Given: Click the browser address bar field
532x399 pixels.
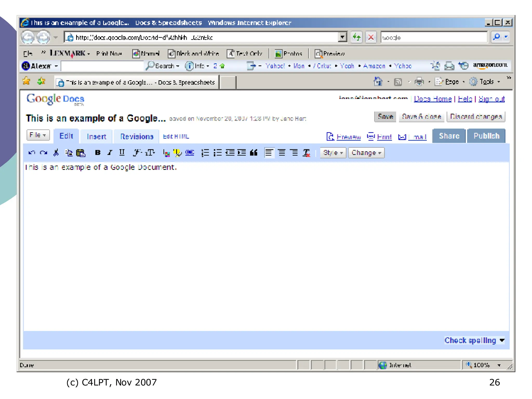Looking at the screenshot, I should (x=203, y=38).
